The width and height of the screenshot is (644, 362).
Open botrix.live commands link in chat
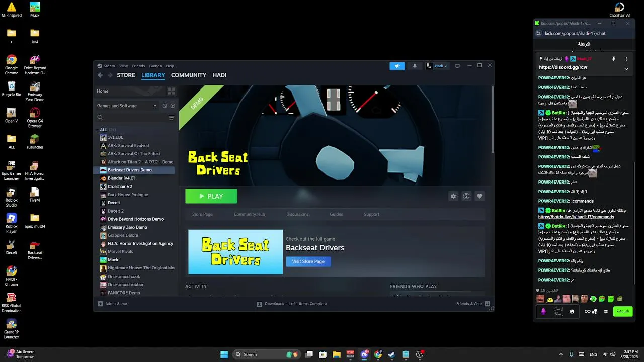(x=576, y=217)
